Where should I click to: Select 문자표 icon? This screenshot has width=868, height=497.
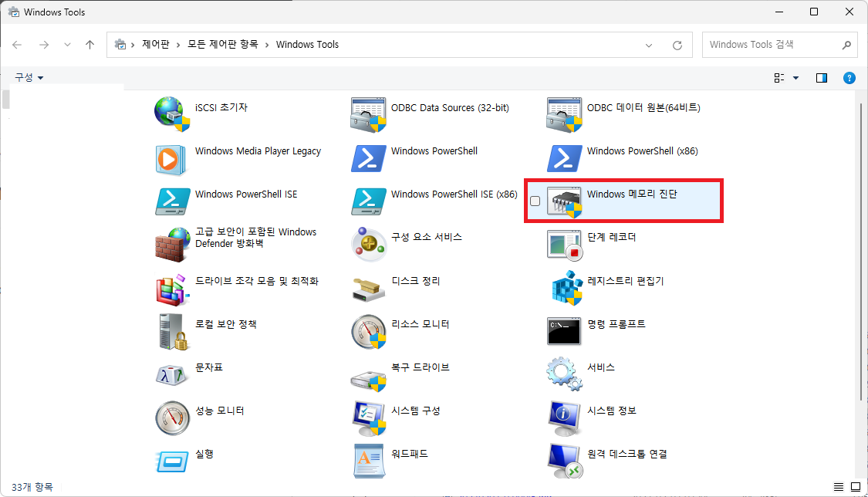171,375
